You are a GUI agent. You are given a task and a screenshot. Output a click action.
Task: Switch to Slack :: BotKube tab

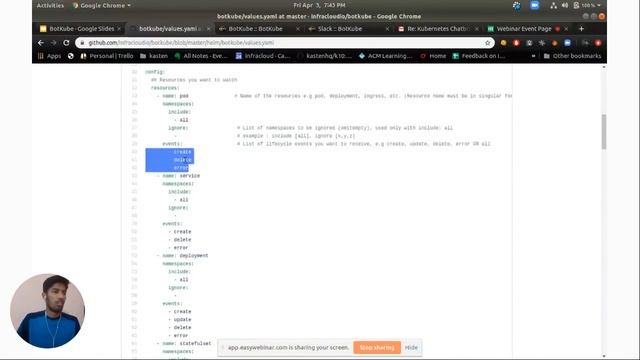click(x=340, y=29)
